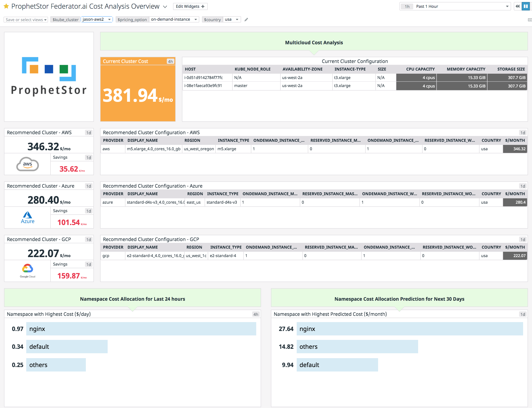Image resolution: width=532 pixels, height=408 pixels.
Task: Click the star/favorite icon next to dashboard title
Action: (x=6, y=6)
